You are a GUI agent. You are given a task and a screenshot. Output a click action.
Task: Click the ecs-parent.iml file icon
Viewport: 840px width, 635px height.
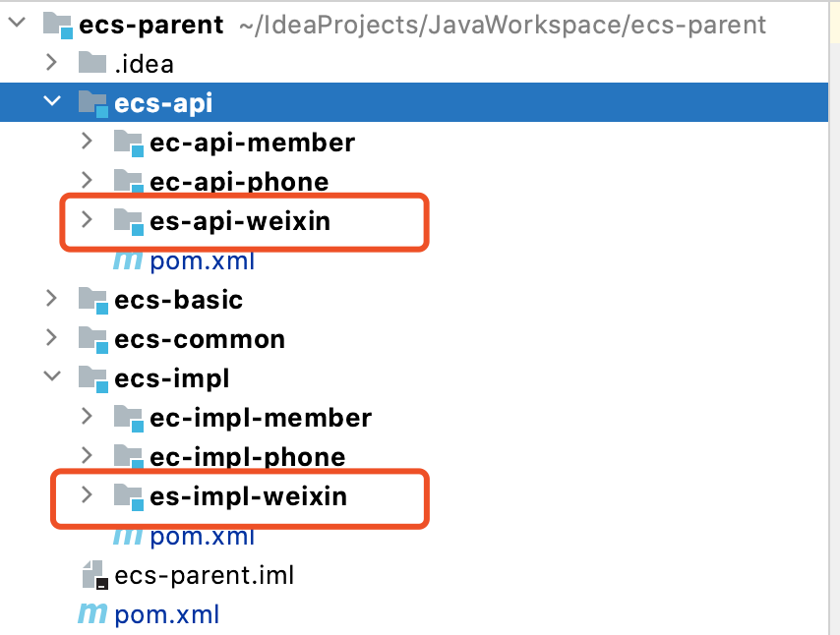pyautogui.click(x=92, y=575)
